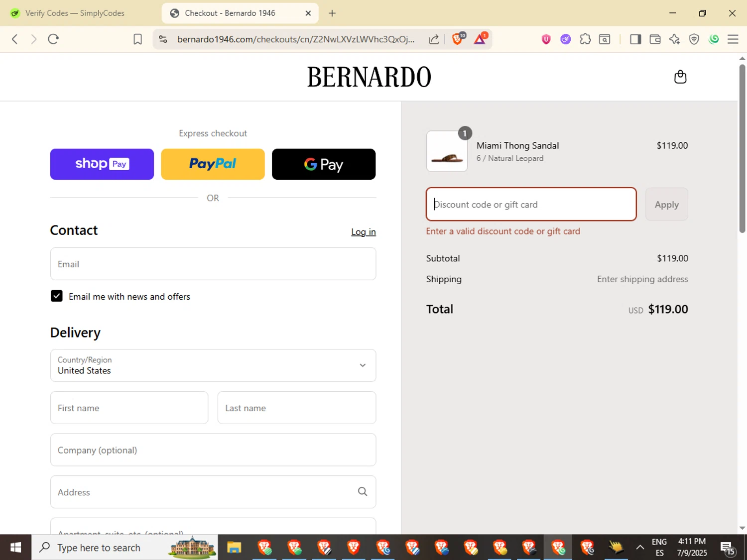
Task: Focus the Email input field
Action: 213,264
